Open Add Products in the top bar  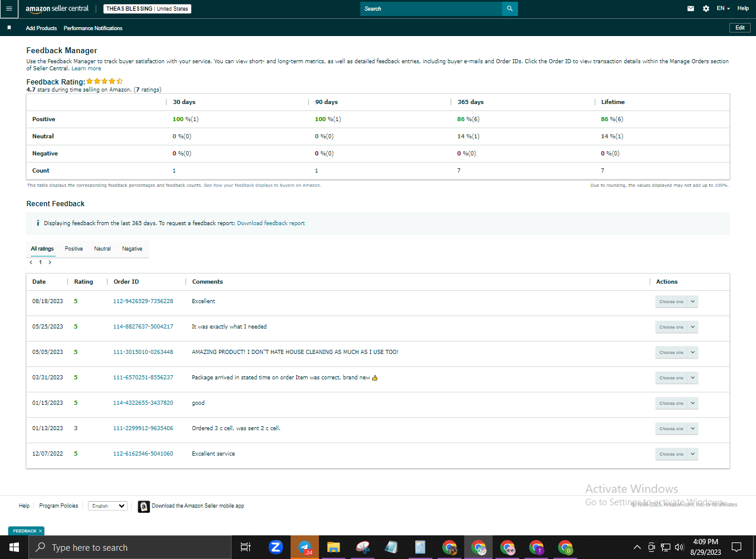click(41, 28)
